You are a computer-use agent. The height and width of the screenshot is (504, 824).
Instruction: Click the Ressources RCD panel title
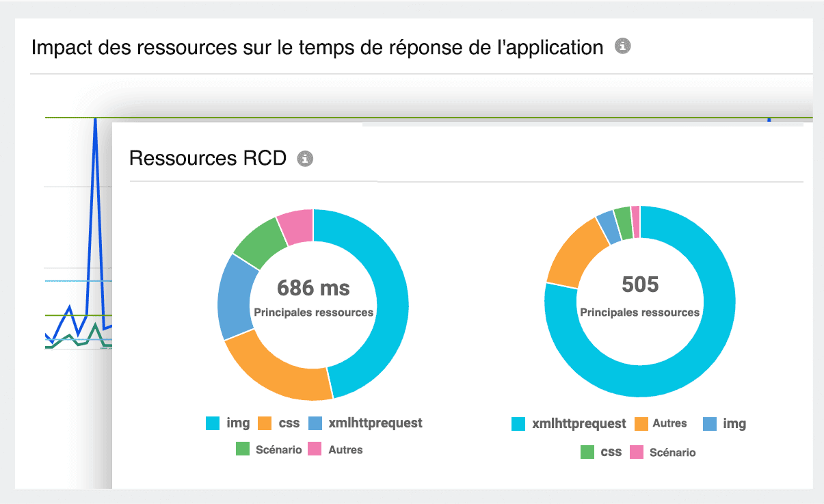pyautogui.click(x=207, y=158)
